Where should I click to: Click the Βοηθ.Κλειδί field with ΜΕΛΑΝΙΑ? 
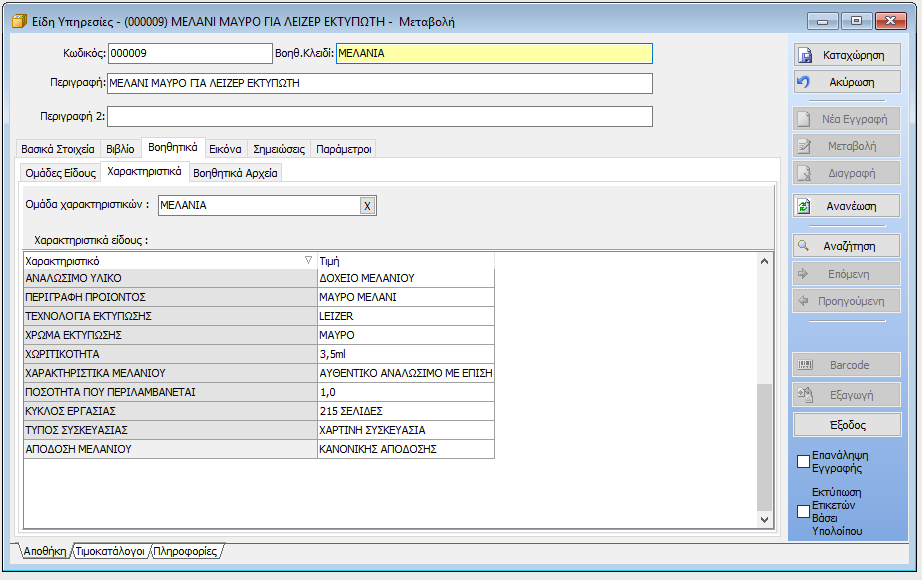coord(494,54)
